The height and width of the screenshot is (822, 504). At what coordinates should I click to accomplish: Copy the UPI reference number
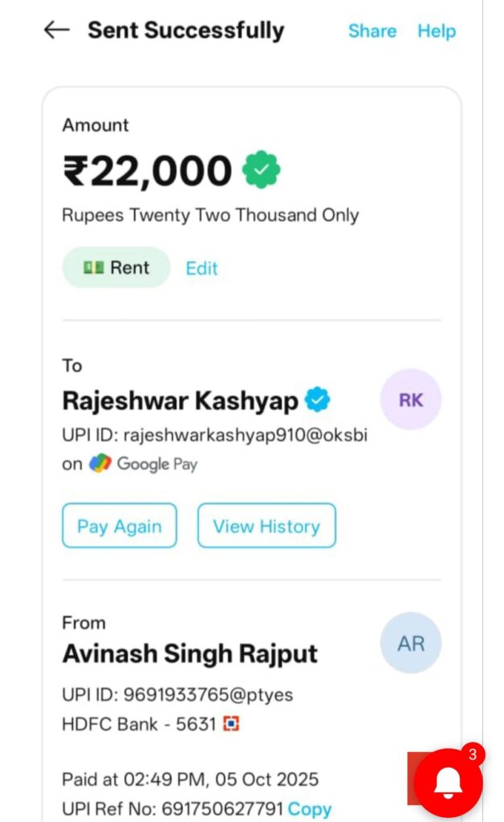(310, 808)
